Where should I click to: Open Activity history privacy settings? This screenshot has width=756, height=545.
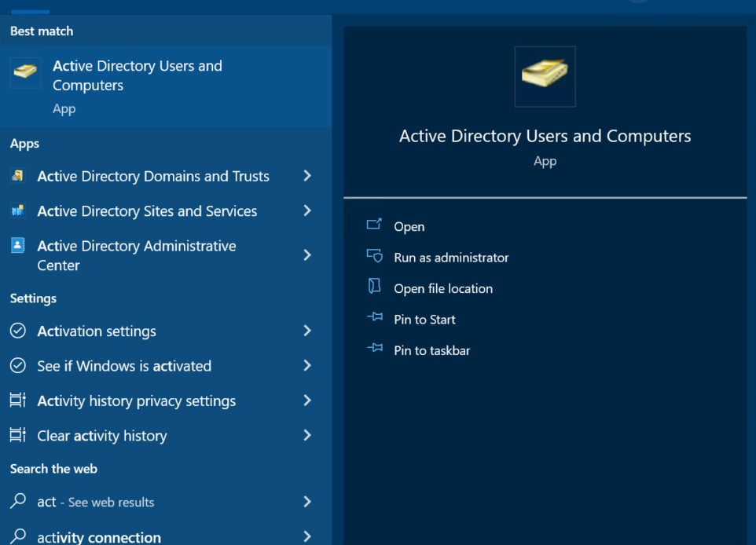pos(136,401)
